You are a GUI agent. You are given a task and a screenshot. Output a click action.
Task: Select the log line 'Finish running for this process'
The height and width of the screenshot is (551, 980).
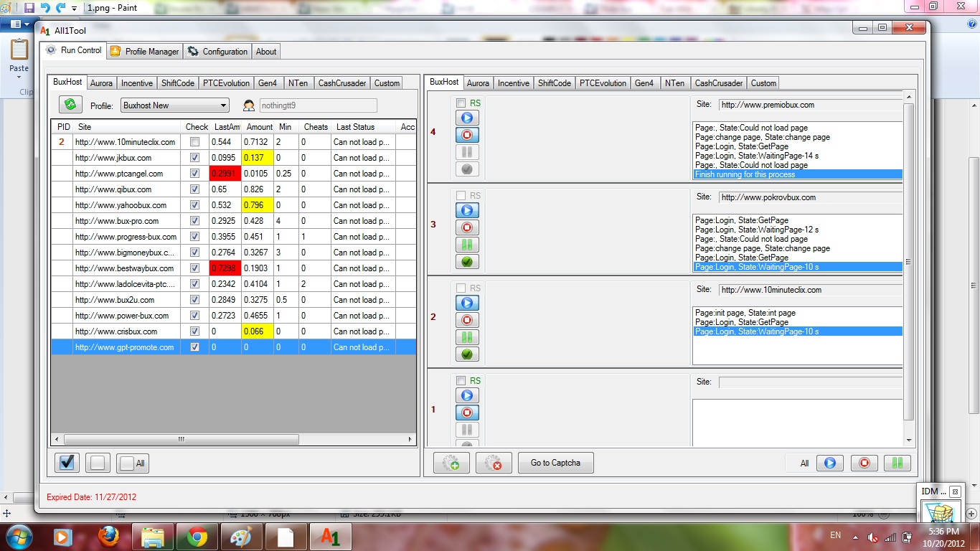click(798, 174)
